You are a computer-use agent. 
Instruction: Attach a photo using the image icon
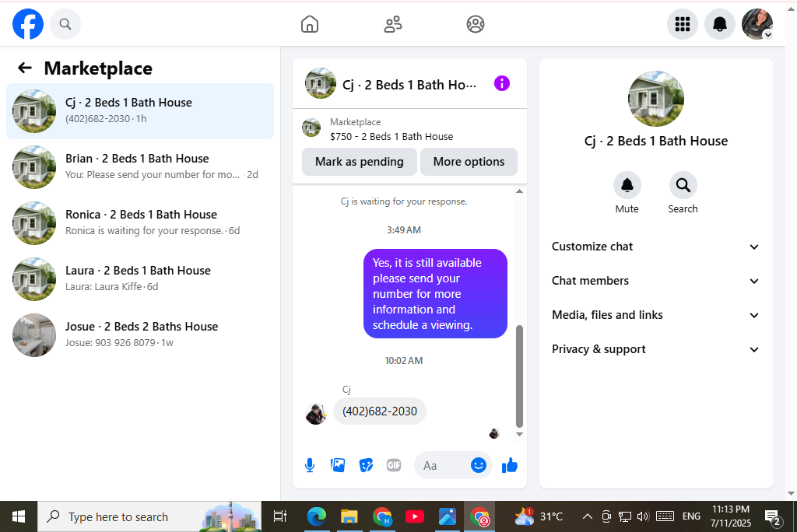pyautogui.click(x=338, y=465)
